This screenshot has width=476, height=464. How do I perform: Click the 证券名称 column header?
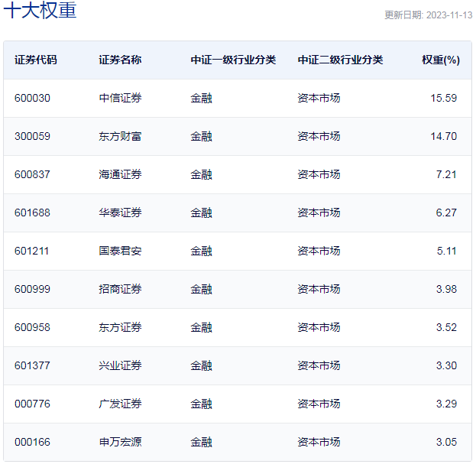pyautogui.click(x=120, y=60)
